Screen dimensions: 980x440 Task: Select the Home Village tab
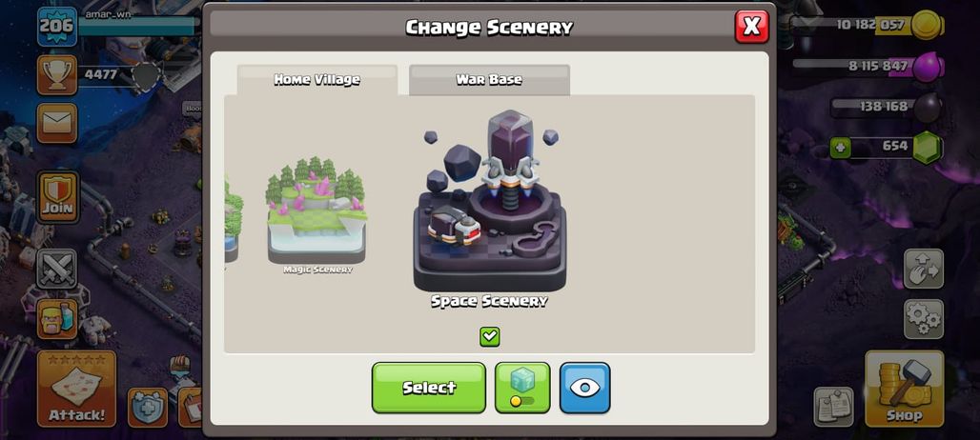point(316,80)
